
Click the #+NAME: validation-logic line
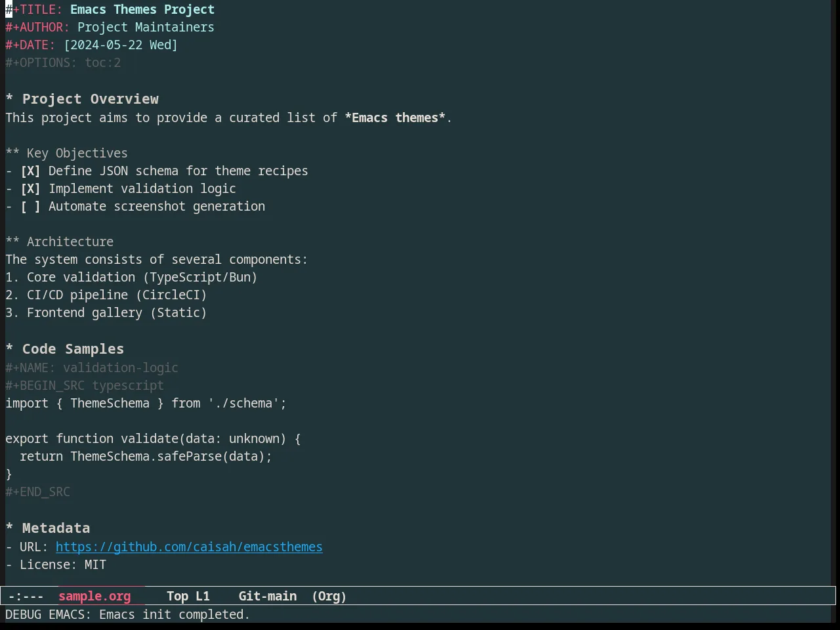92,368
